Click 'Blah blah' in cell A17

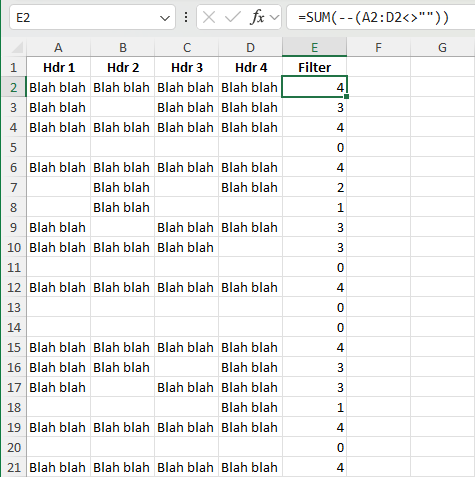click(57, 387)
